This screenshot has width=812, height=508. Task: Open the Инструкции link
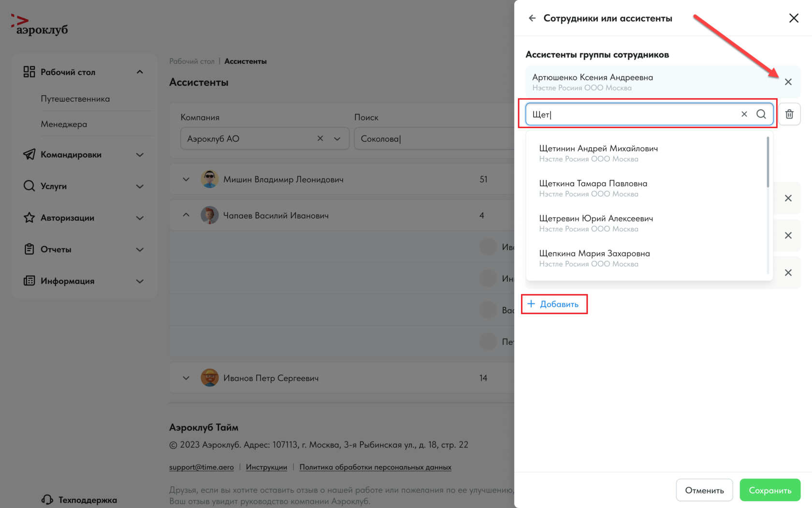(266, 467)
